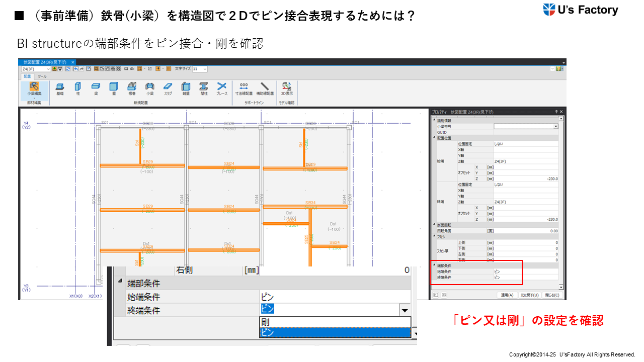The width and height of the screenshot is (644, 362).
Task: Select the 小梁編集 (small beam edit) tool
Action: click(x=34, y=89)
